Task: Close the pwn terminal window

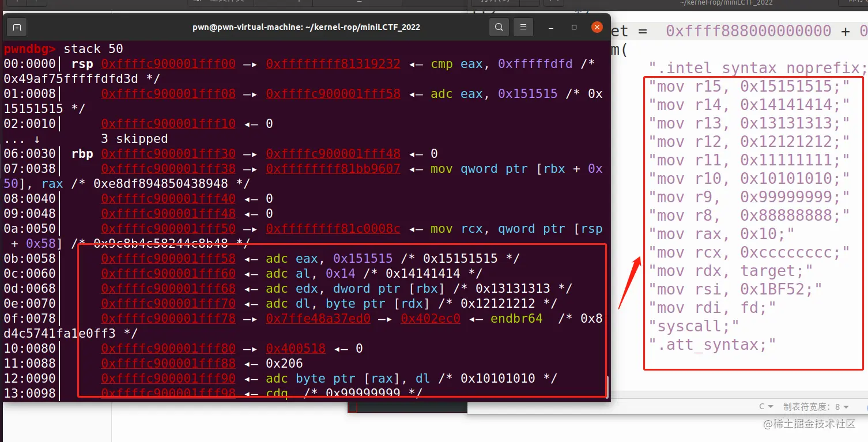Action: coord(596,27)
